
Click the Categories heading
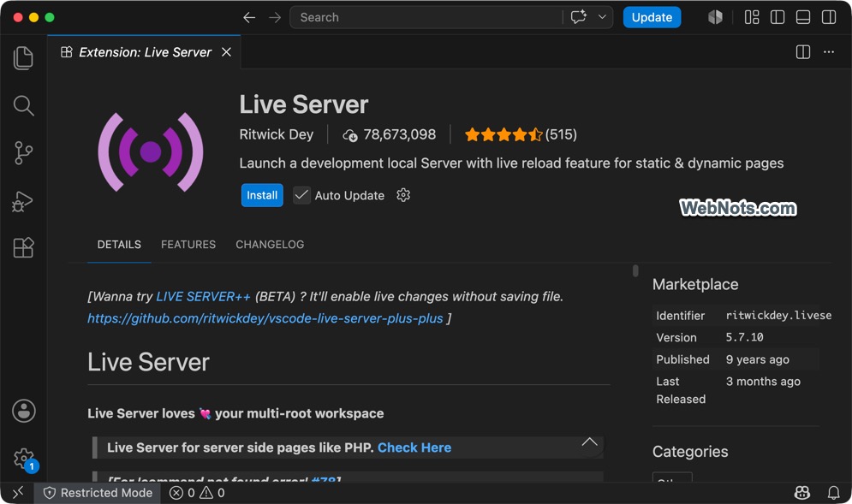(x=690, y=452)
